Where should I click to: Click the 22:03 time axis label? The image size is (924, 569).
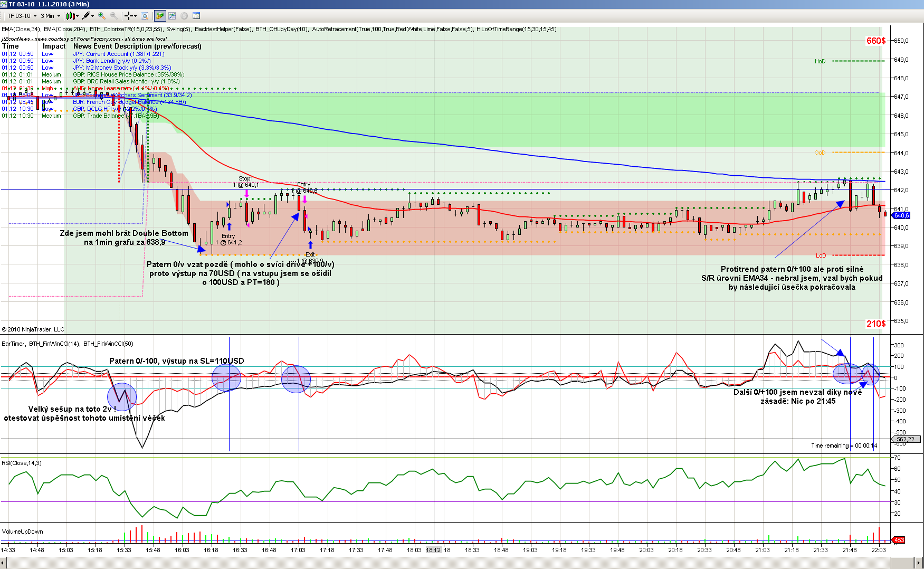879,550
